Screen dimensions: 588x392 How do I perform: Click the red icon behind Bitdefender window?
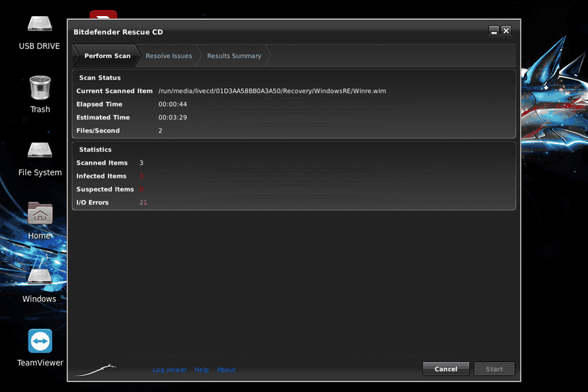[103, 15]
